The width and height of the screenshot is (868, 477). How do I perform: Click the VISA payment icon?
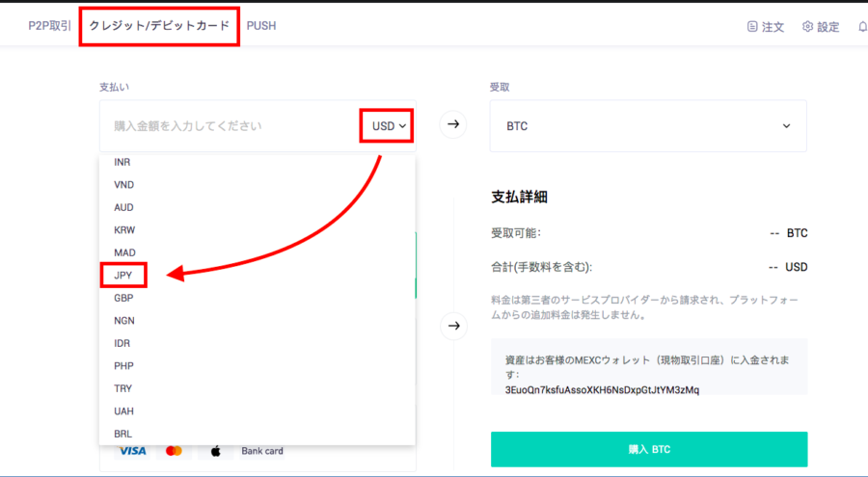[132, 452]
